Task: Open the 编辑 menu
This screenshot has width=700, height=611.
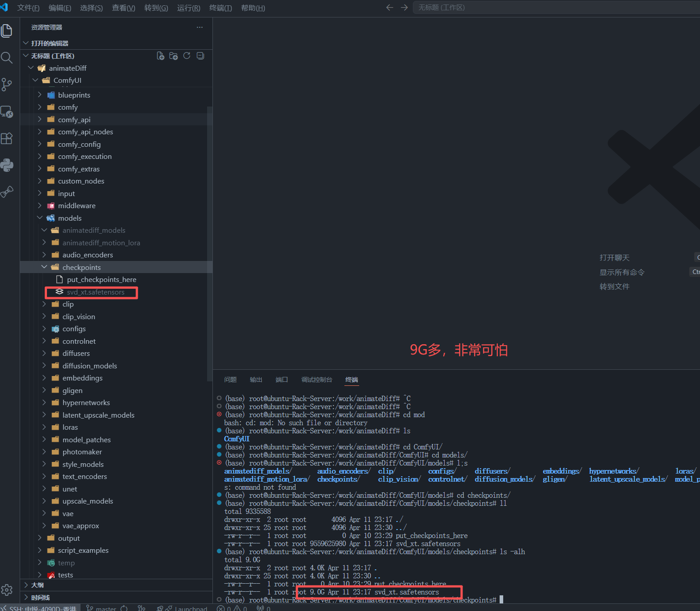Action: pyautogui.click(x=60, y=8)
